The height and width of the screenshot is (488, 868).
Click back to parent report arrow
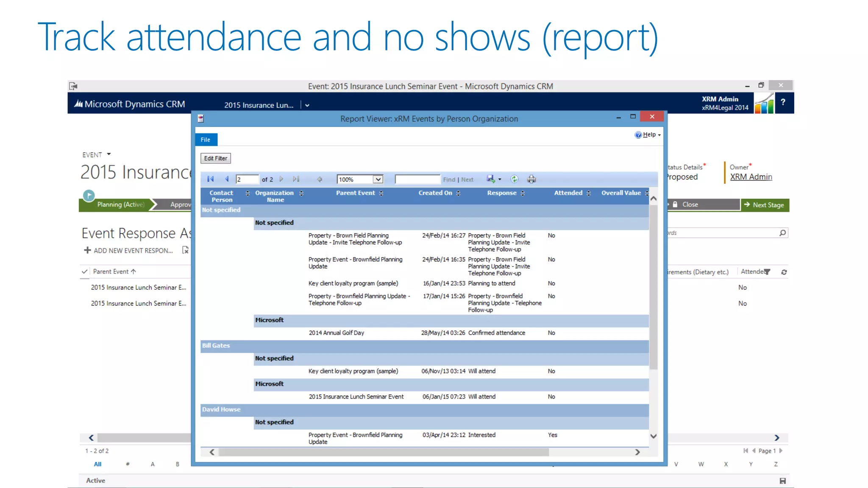click(x=320, y=179)
